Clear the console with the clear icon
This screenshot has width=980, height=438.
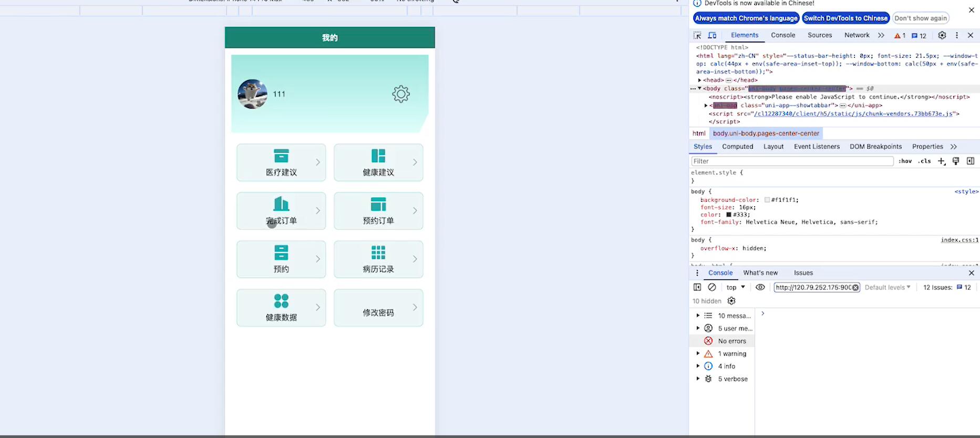coord(712,287)
